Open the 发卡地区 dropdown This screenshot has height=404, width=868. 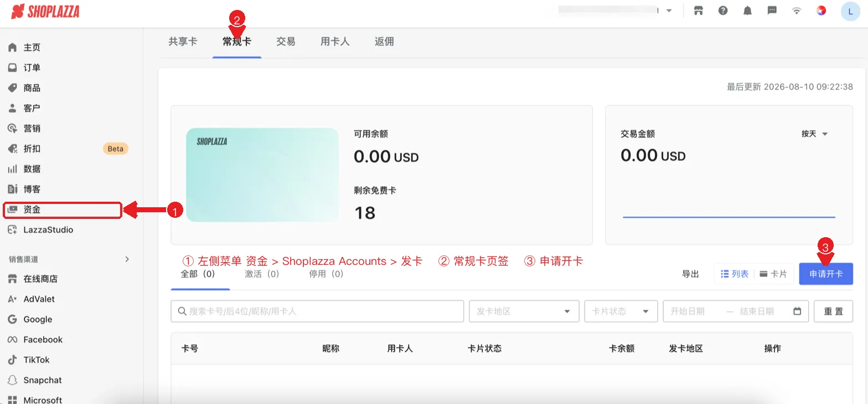(x=524, y=311)
